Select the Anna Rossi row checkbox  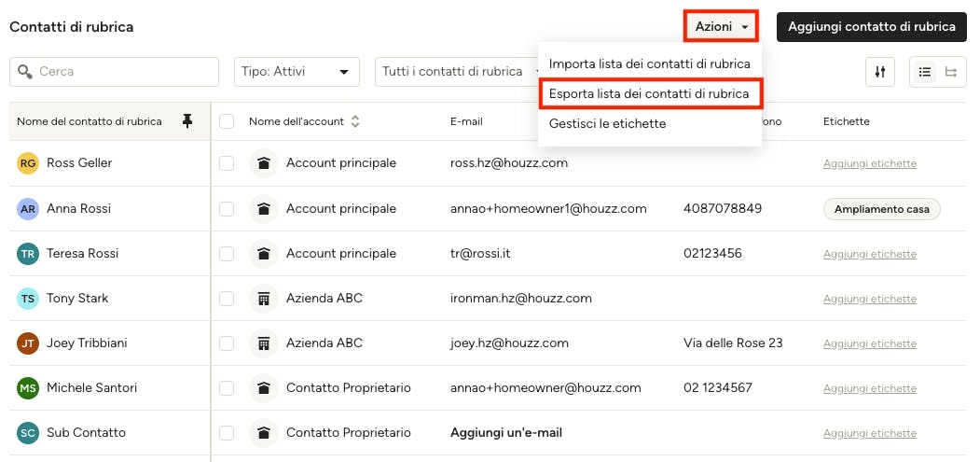click(x=227, y=208)
